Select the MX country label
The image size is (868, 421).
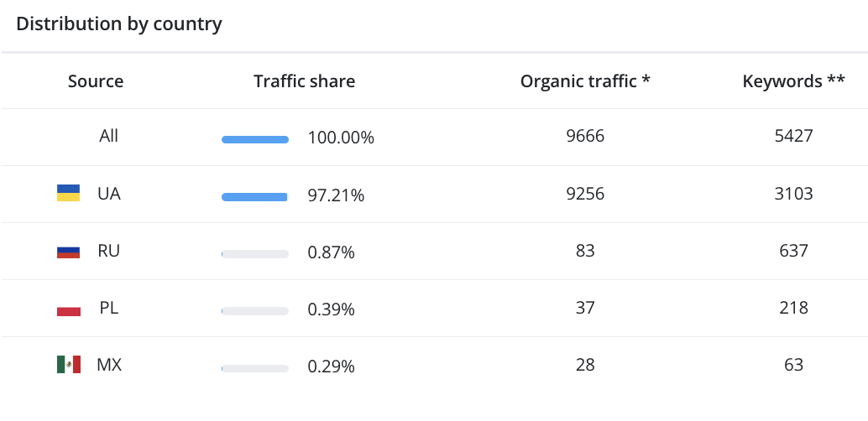pos(109,365)
